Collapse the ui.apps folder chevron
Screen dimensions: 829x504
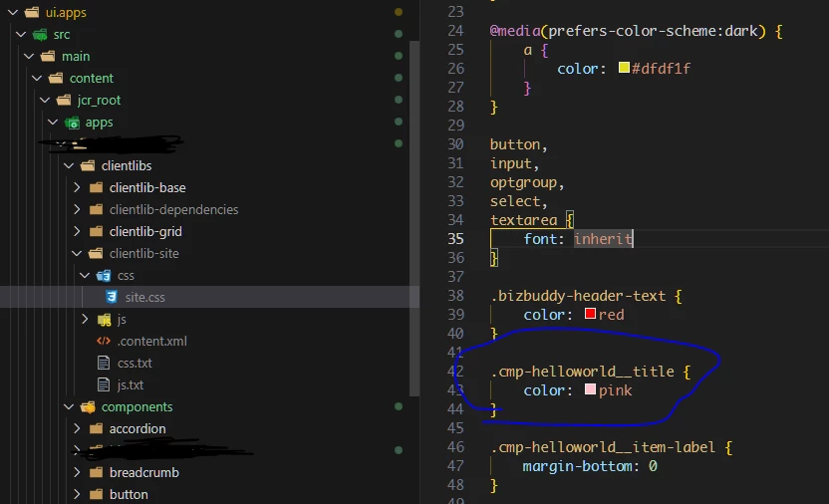pyautogui.click(x=13, y=12)
